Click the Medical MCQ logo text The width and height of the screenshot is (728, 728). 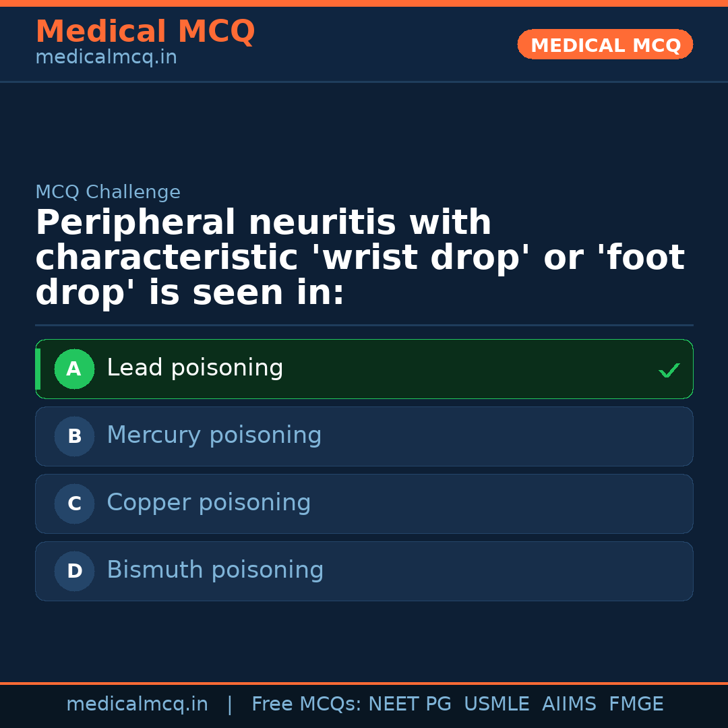coord(145,31)
